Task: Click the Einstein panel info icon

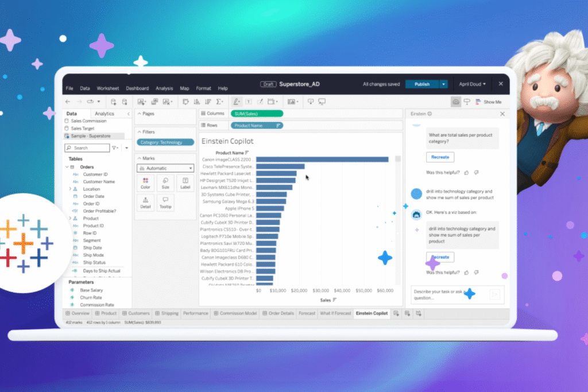Action: tap(430, 114)
